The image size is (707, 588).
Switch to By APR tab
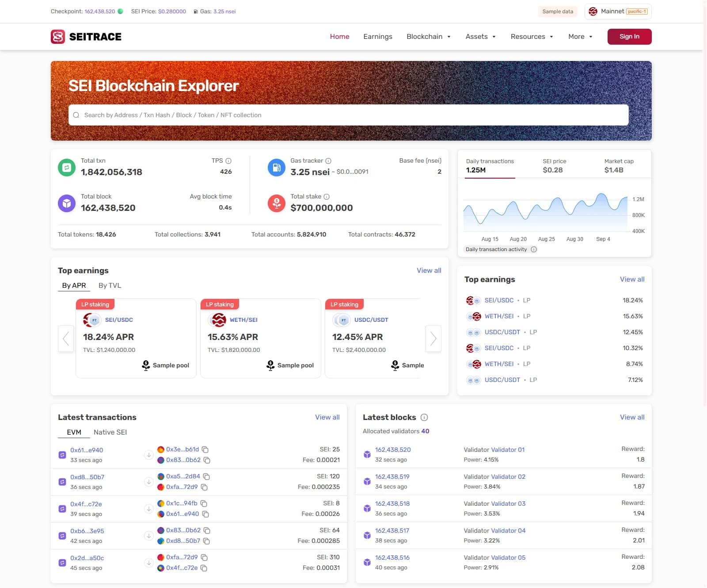click(x=74, y=286)
